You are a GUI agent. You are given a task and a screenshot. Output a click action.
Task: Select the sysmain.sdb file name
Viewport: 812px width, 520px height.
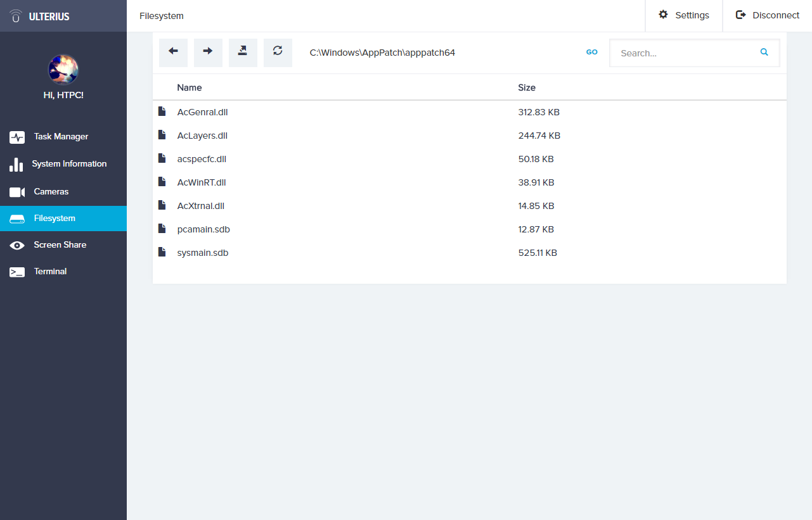pos(203,253)
